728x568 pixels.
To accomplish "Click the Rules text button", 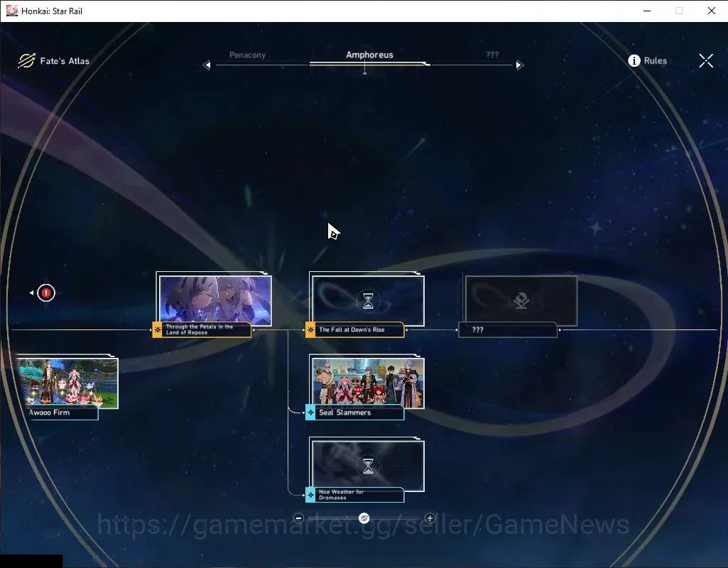I will [x=655, y=61].
